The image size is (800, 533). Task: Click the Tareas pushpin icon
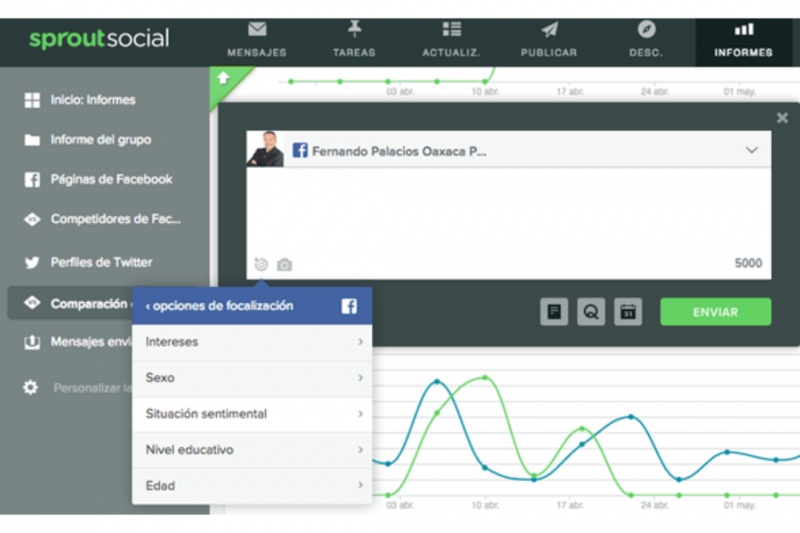point(355,29)
